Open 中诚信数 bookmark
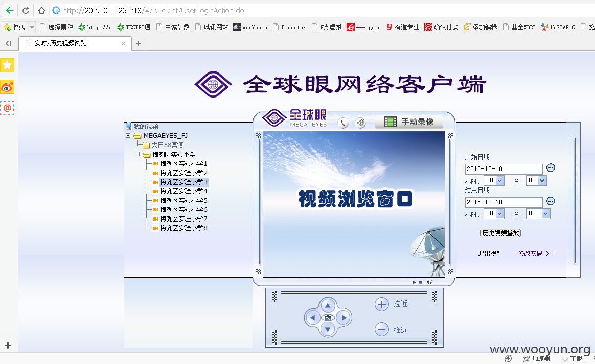The width and height of the screenshot is (595, 364). pos(173,27)
